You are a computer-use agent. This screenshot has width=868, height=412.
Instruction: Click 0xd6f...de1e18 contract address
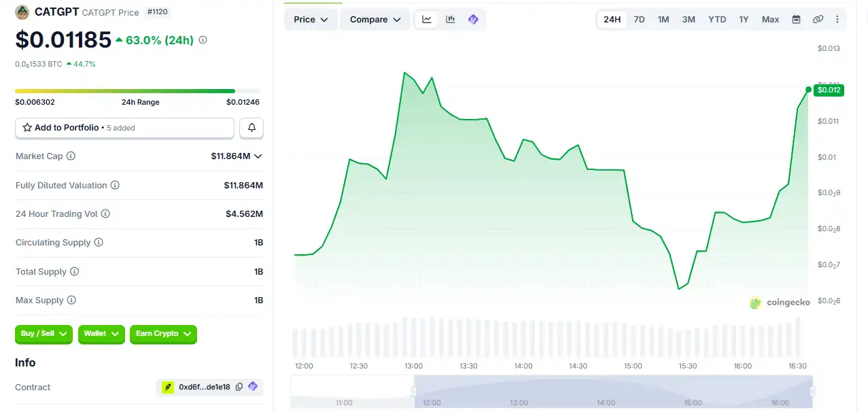point(204,387)
